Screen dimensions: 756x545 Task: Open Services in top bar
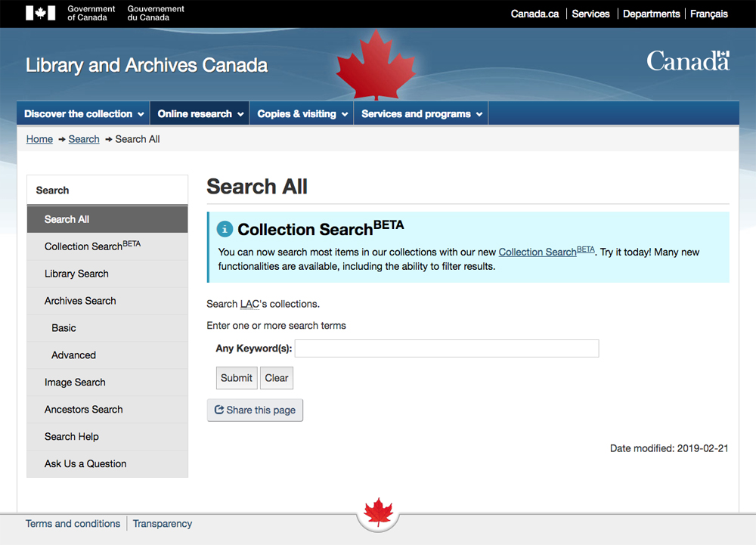(590, 14)
